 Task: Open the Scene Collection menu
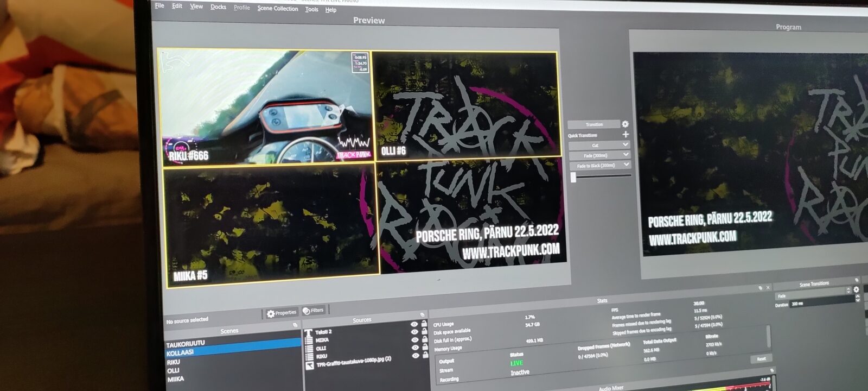point(277,9)
